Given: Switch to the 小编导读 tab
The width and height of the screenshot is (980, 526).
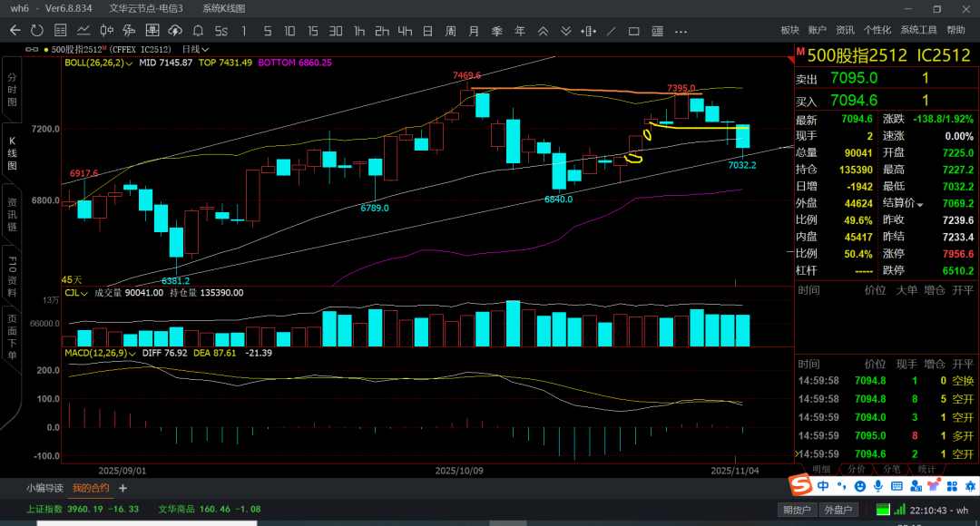Looking at the screenshot, I should 45,488.
